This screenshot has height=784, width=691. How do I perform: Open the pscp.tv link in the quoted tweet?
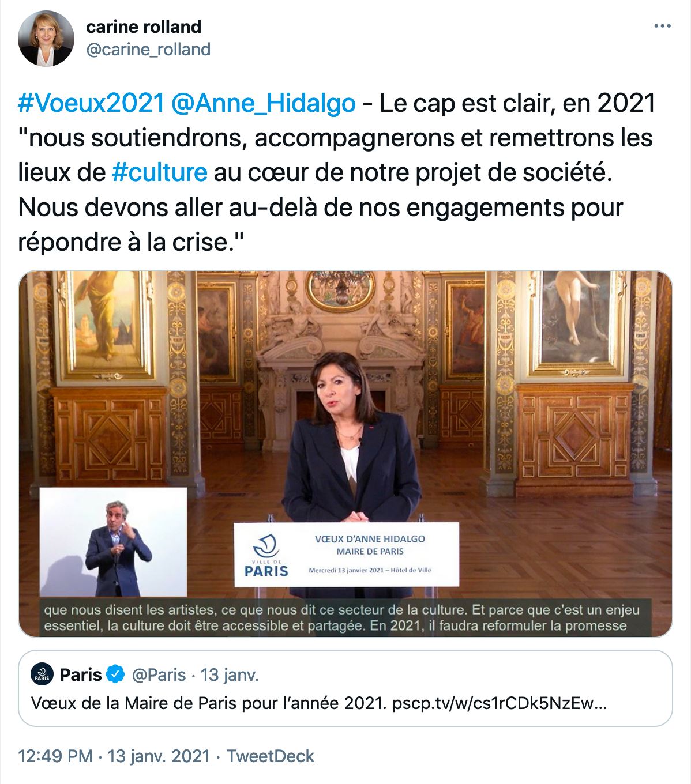(499, 703)
